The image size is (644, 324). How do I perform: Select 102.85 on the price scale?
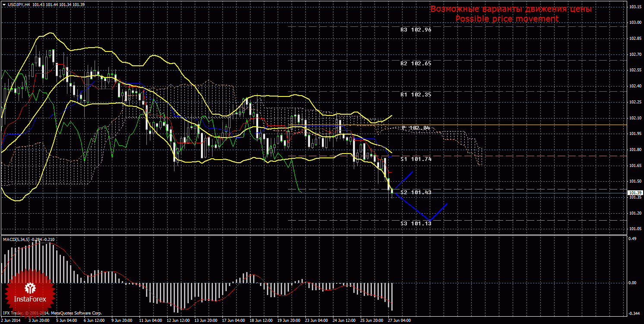click(634, 38)
